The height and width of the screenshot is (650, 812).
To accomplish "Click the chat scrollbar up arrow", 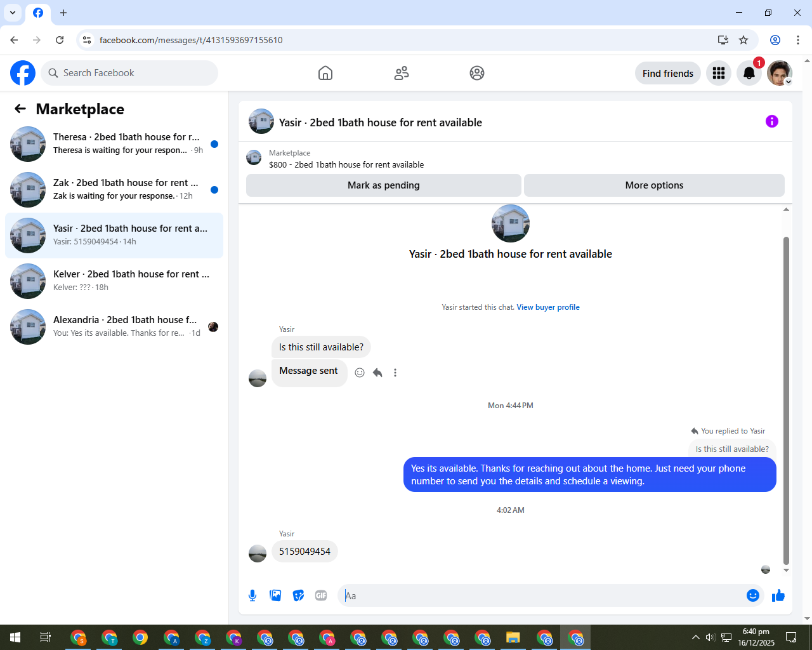I will pyautogui.click(x=786, y=209).
